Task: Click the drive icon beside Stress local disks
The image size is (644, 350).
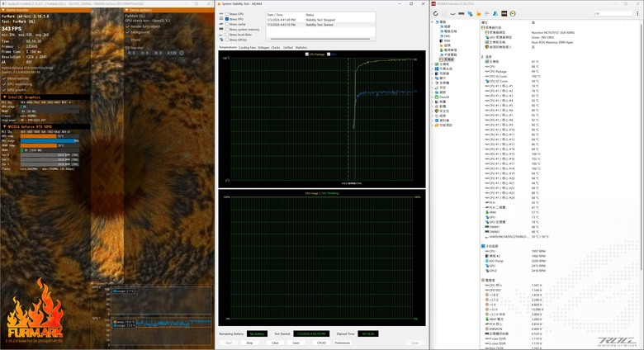Action: [221, 35]
